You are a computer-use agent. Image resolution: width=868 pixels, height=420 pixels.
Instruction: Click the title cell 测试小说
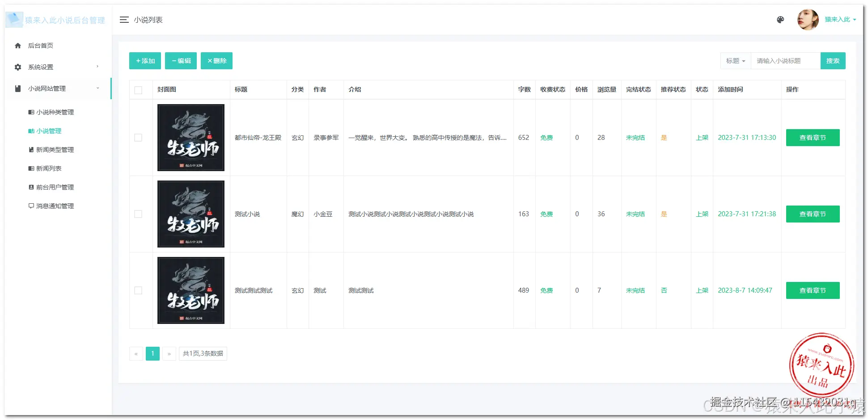point(247,214)
